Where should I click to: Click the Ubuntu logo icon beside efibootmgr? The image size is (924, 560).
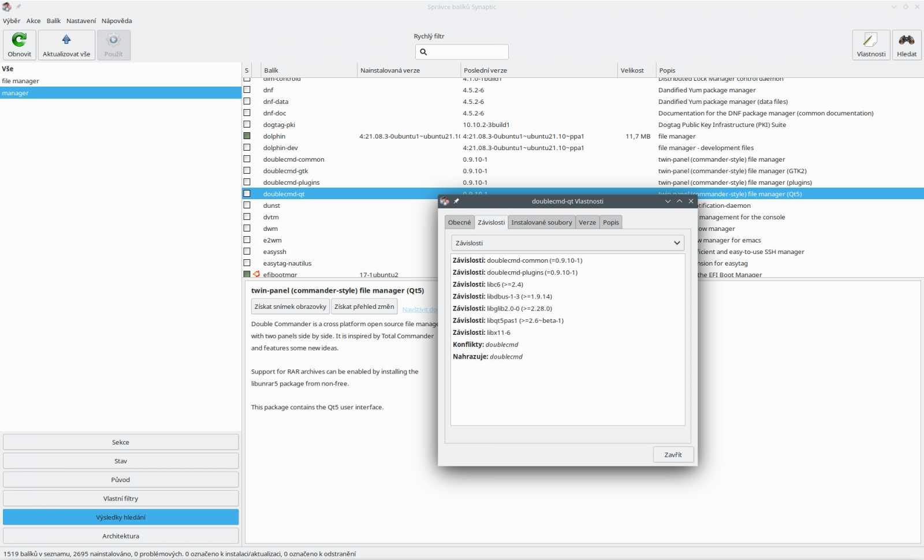256,274
